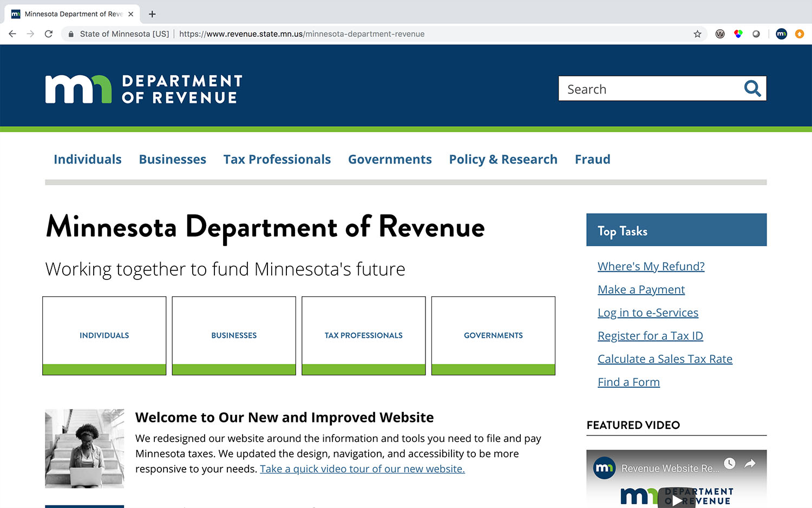Click the browser forward arrow
This screenshot has height=508, width=812.
click(30, 34)
